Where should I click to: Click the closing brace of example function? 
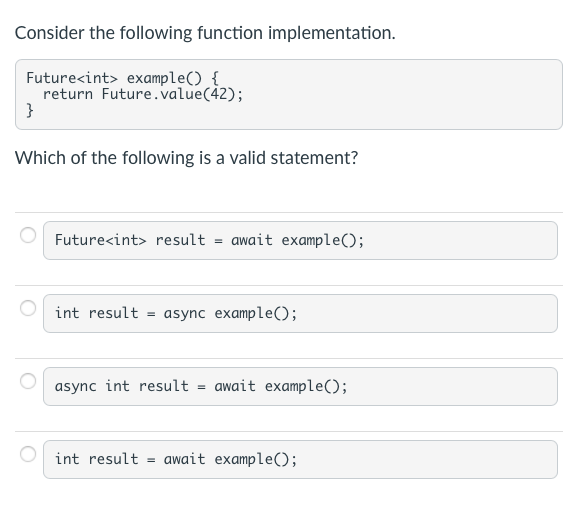pyautogui.click(x=30, y=110)
